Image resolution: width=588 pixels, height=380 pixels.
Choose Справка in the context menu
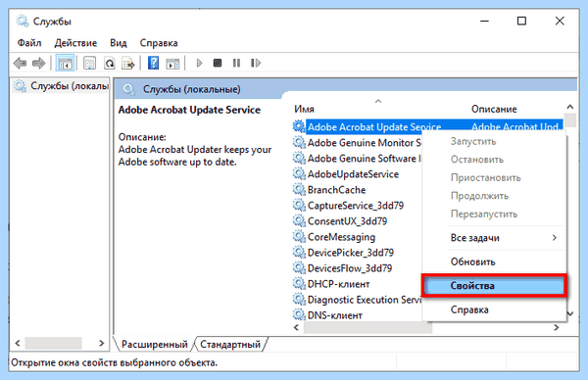tap(494, 309)
